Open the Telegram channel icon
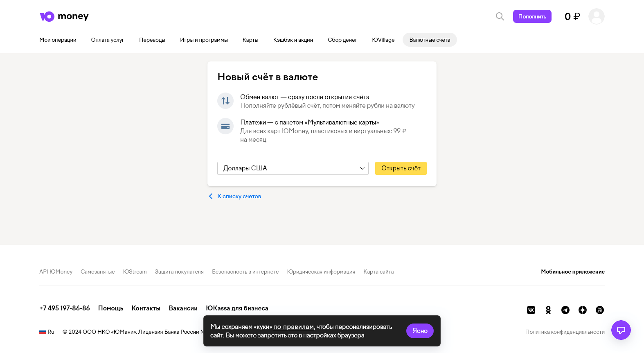The image size is (644, 353). [x=565, y=310]
